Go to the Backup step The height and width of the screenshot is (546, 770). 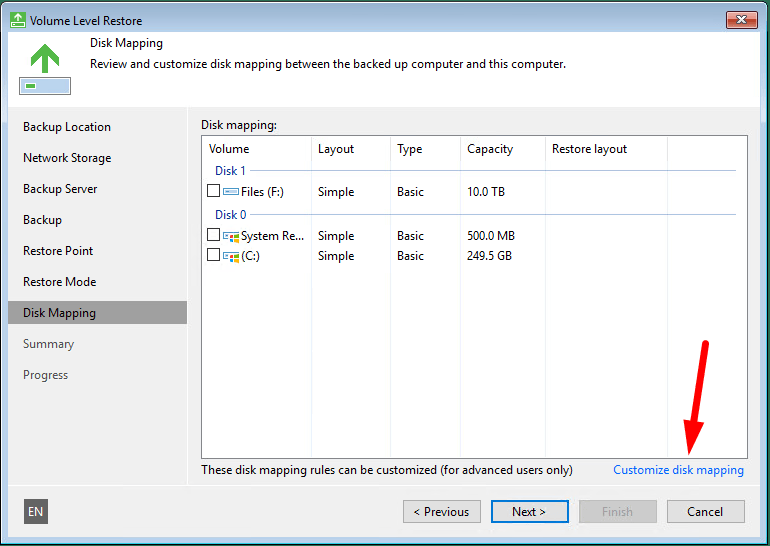point(42,219)
